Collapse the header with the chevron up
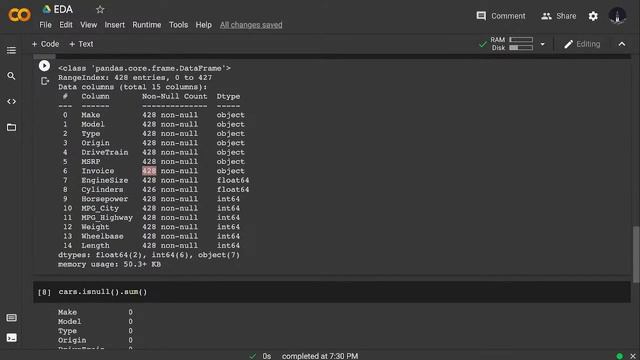 [x=622, y=44]
